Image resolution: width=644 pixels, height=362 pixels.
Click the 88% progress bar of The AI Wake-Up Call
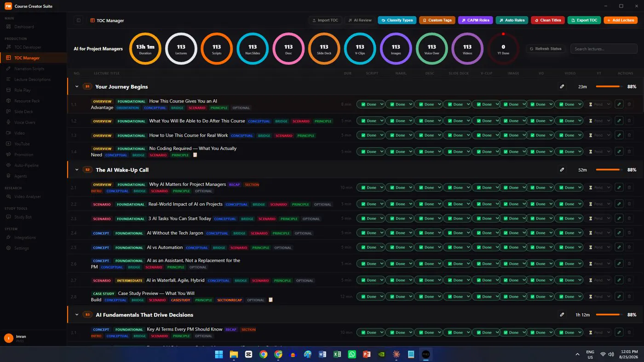(609, 170)
